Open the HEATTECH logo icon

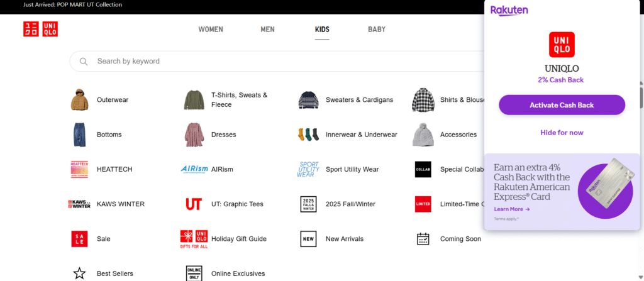pyautogui.click(x=79, y=169)
